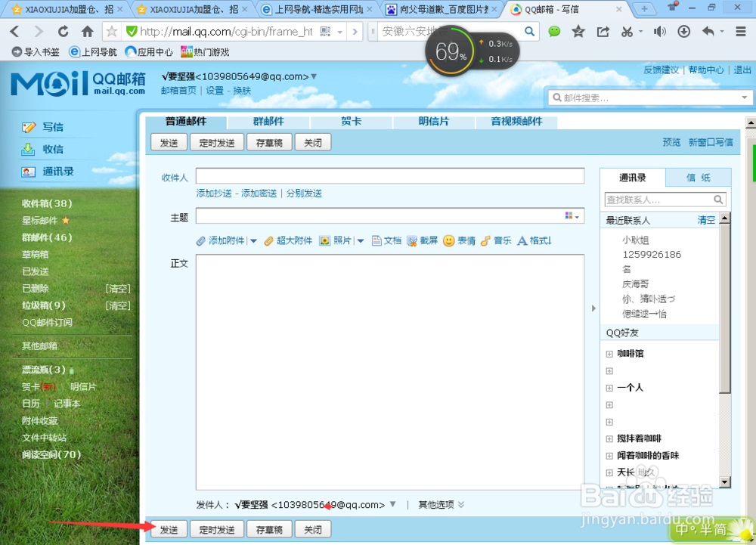756x545 pixels.
Task: Select recent contact 庆海哥
Action: pos(636,284)
